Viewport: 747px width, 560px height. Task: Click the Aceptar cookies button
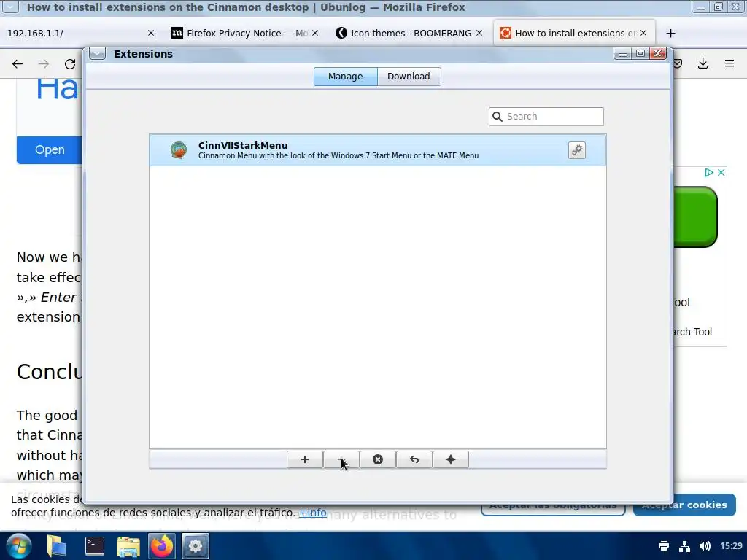point(684,505)
